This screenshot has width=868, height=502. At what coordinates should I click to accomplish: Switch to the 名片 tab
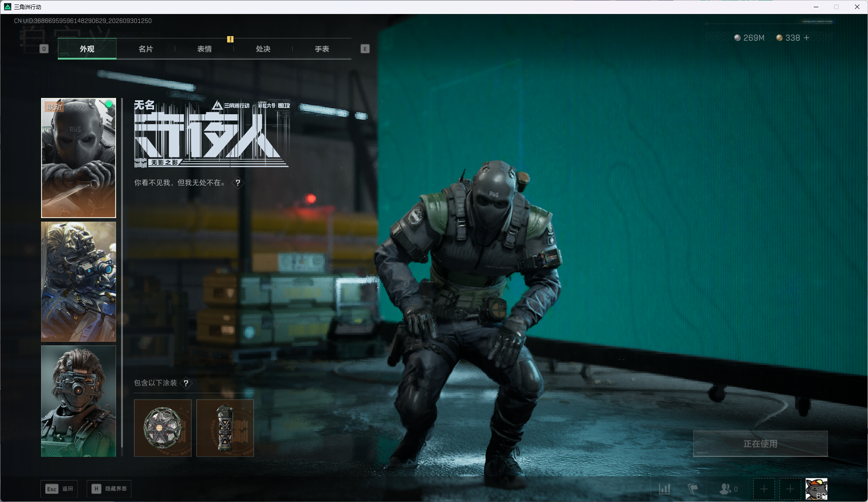(x=146, y=49)
